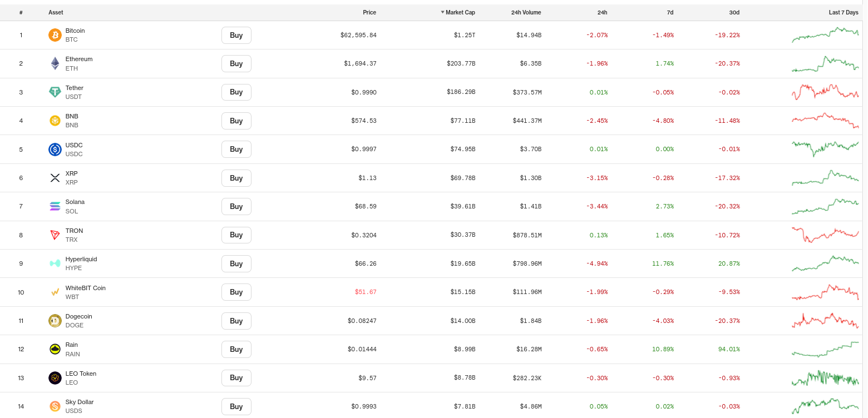The image size is (868, 418).
Task: Sort by rank number column header
Action: tap(21, 12)
